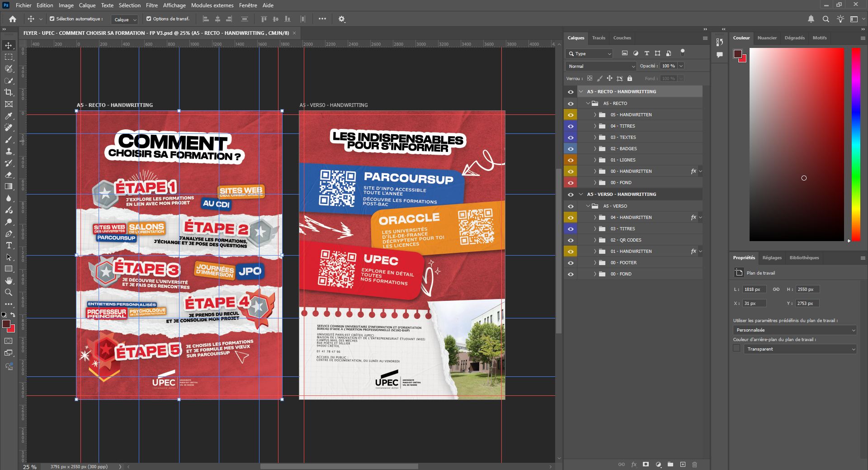Click the hue slider in Couleur panel
Screen dimensions: 868x470
tap(856, 144)
